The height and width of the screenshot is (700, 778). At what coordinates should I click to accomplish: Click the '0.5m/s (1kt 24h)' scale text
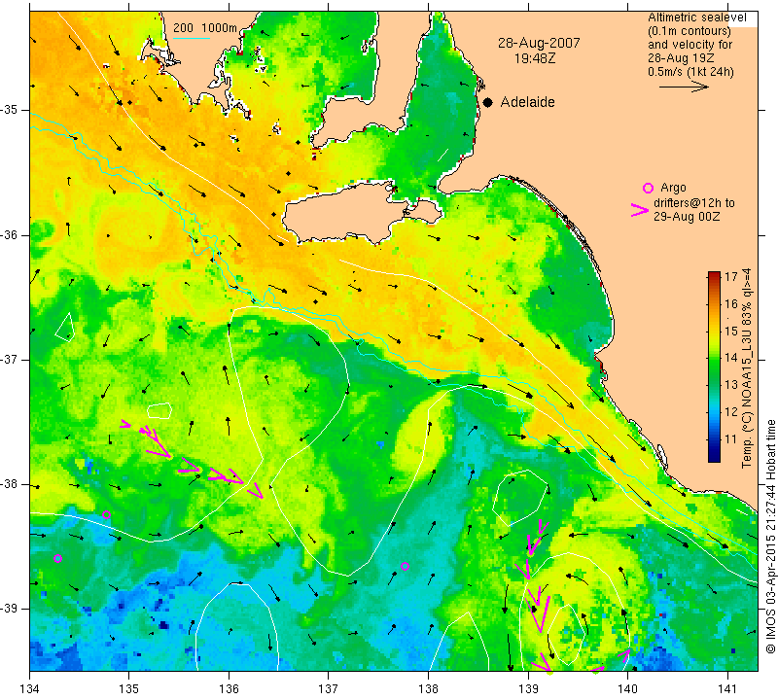(690, 72)
